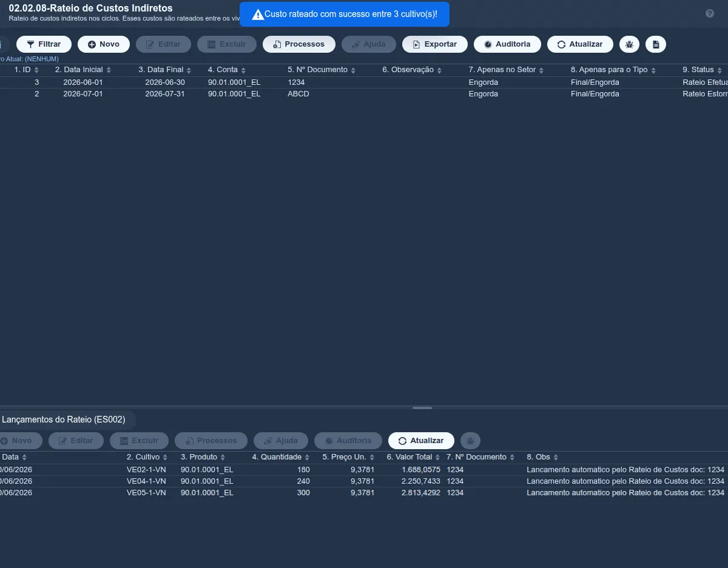This screenshot has height=568, width=728.
Task: Open the Processos menu button
Action: click(x=299, y=44)
